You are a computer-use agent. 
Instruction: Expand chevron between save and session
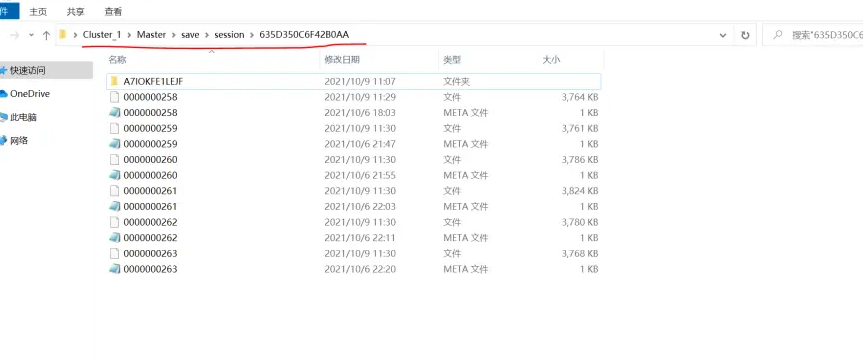click(207, 35)
